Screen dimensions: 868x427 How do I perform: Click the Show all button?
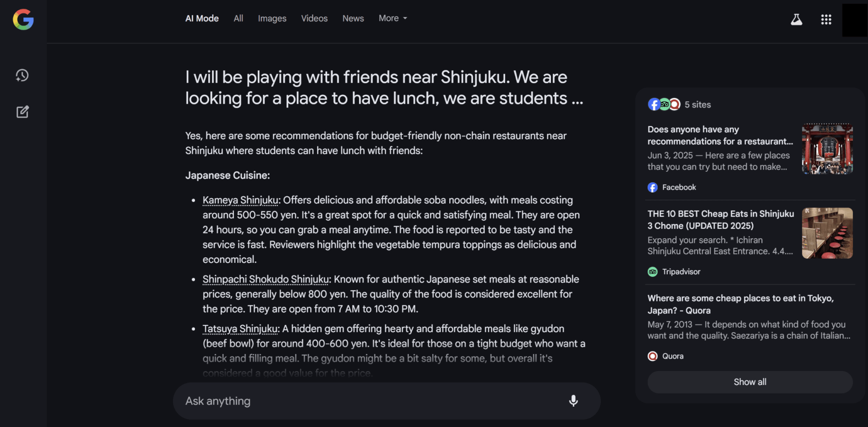[750, 382]
